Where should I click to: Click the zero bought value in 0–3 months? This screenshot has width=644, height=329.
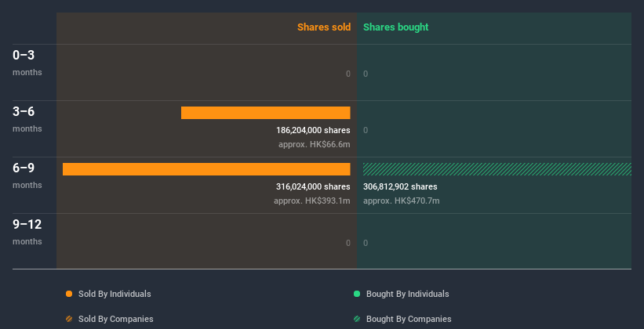366,74
